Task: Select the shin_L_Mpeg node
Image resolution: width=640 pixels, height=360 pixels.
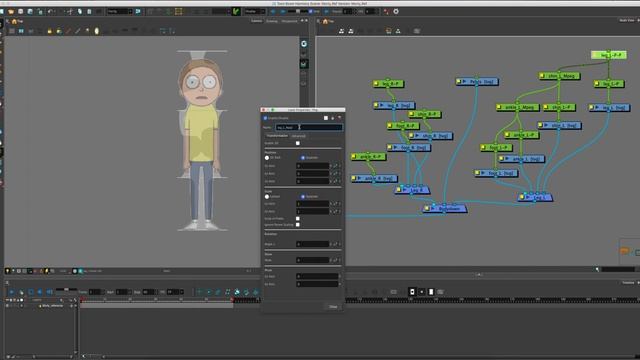Action: click(559, 76)
